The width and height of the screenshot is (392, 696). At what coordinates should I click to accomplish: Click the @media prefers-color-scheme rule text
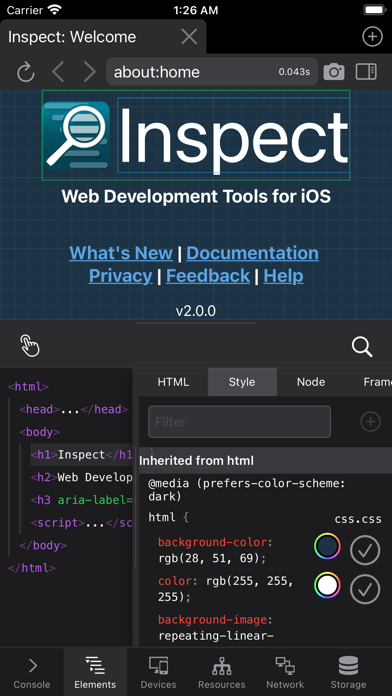pos(246,490)
